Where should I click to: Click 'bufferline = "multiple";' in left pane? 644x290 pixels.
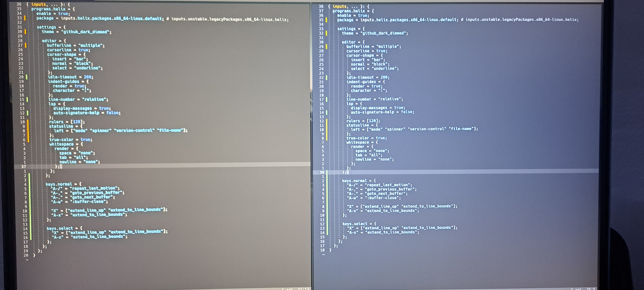pos(75,46)
